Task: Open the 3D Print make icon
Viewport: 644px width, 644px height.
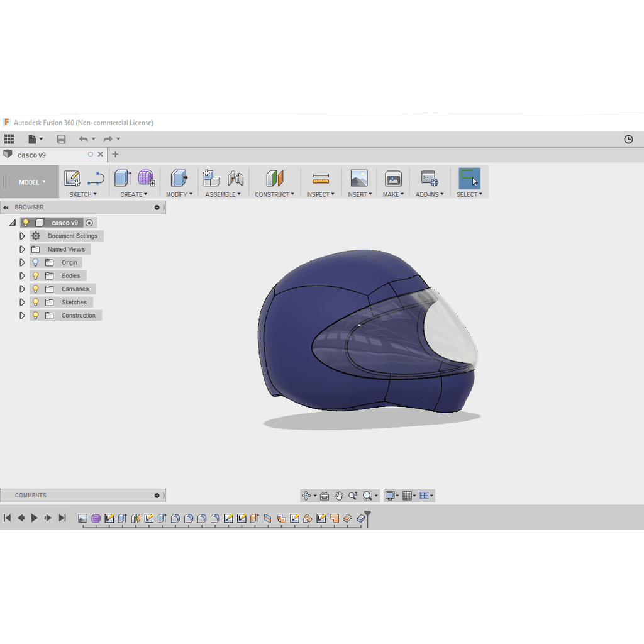Action: (393, 179)
